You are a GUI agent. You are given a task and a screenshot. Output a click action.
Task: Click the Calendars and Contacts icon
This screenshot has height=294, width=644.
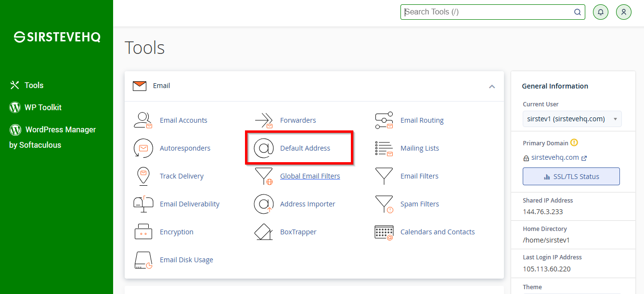coord(384,232)
